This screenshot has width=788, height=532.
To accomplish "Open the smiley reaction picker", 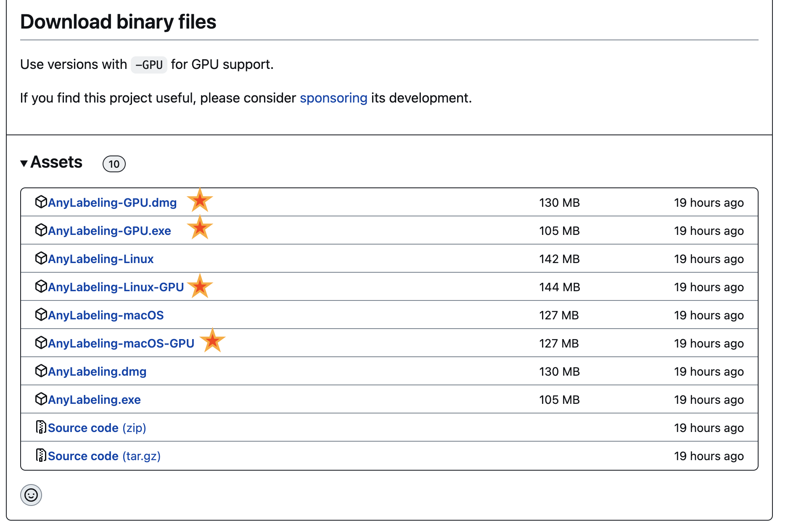I will 31,495.
